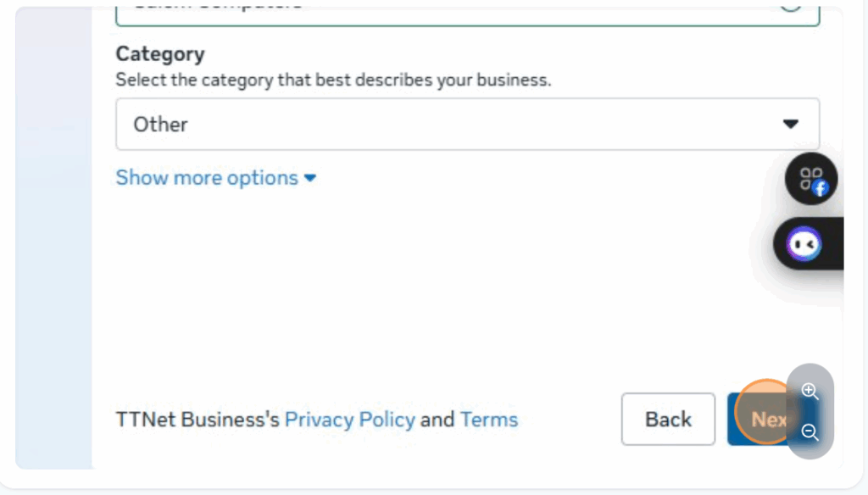This screenshot has height=495, width=868.
Task: Click the selected value Other in dropdown
Action: point(160,125)
